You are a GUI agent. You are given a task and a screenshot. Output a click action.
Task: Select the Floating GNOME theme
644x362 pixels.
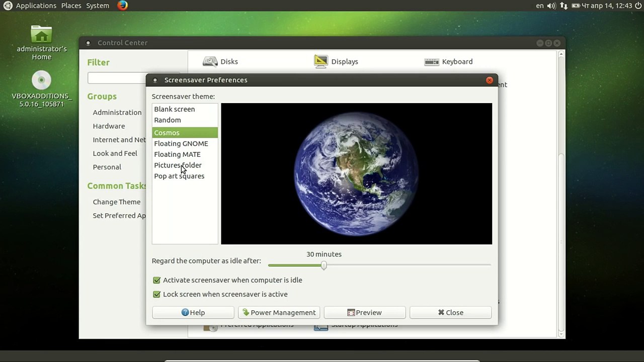click(x=185, y=143)
